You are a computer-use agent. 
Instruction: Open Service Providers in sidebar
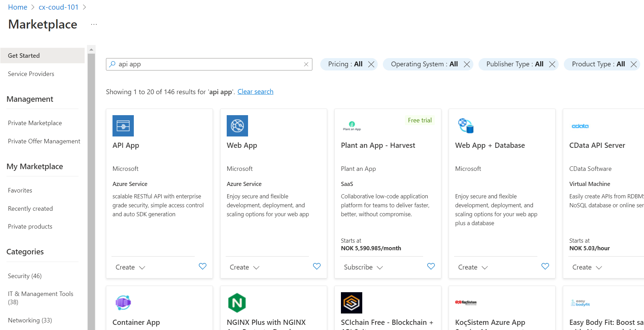pyautogui.click(x=31, y=74)
